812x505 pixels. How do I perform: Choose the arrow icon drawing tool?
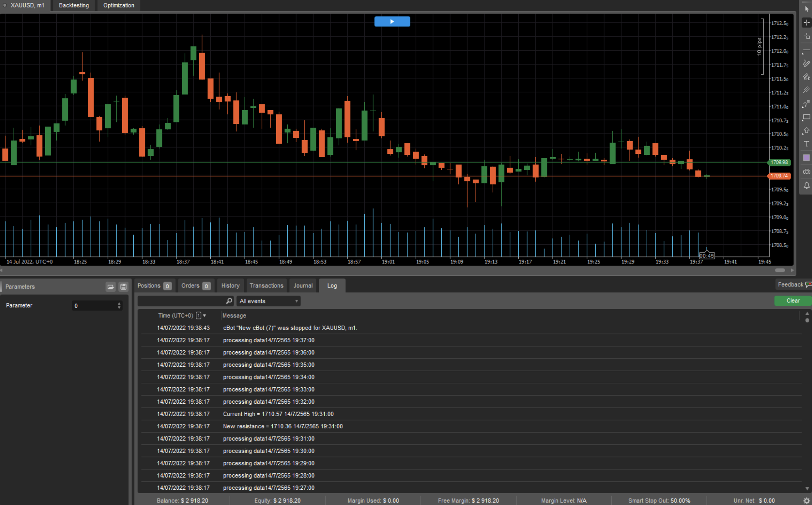coord(807,131)
